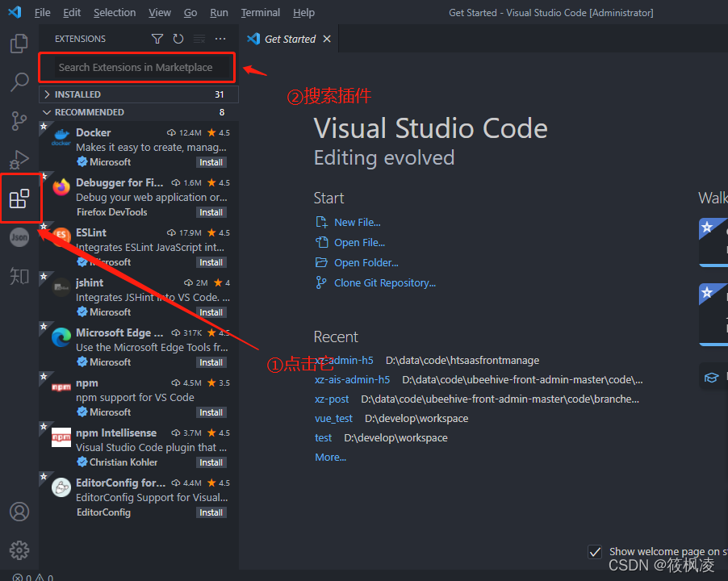The width and height of the screenshot is (728, 581).
Task: Install the ESLint extension
Action: click(211, 261)
